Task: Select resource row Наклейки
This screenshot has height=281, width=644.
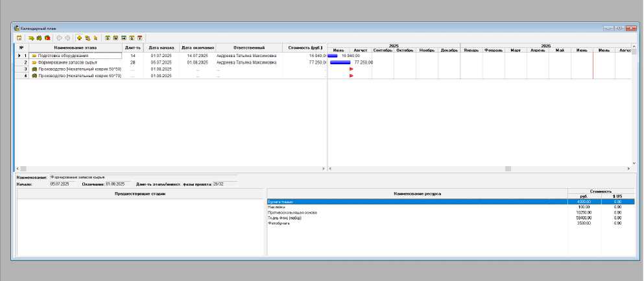Action: (451, 207)
